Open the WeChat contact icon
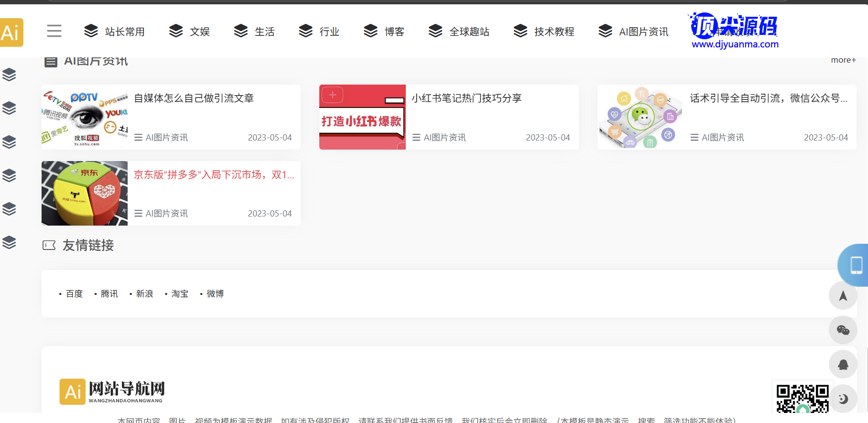The image size is (868, 423). pos(843,330)
